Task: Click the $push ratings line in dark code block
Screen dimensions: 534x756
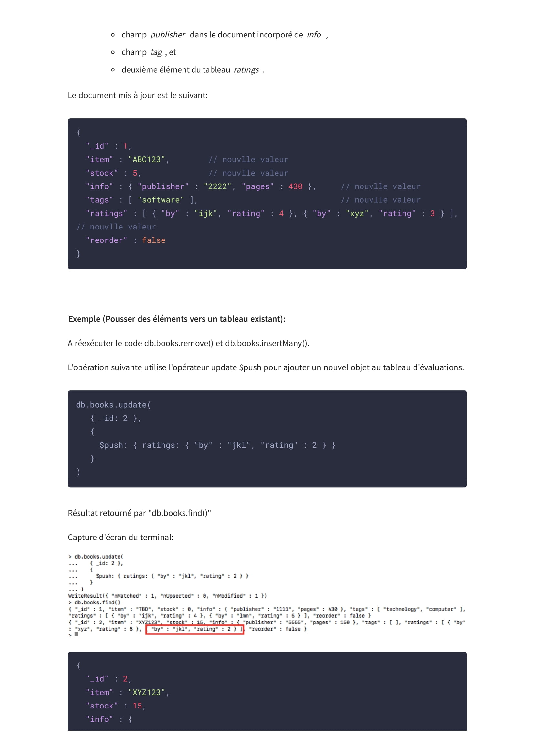Action: click(217, 445)
